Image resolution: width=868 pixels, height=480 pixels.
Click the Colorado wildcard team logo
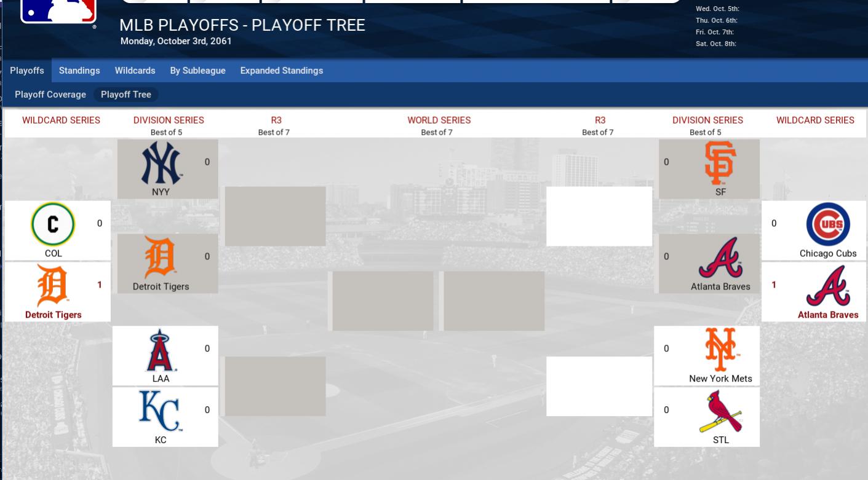coord(53,225)
